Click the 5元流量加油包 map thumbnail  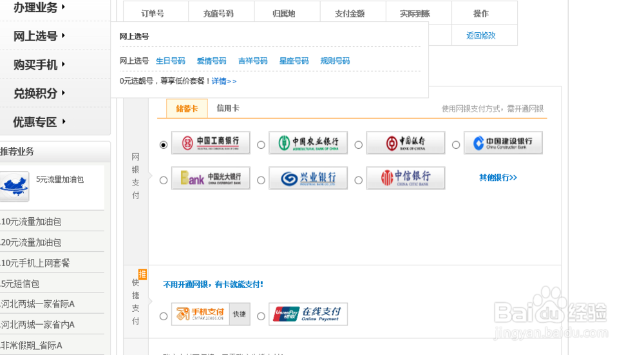(14, 187)
